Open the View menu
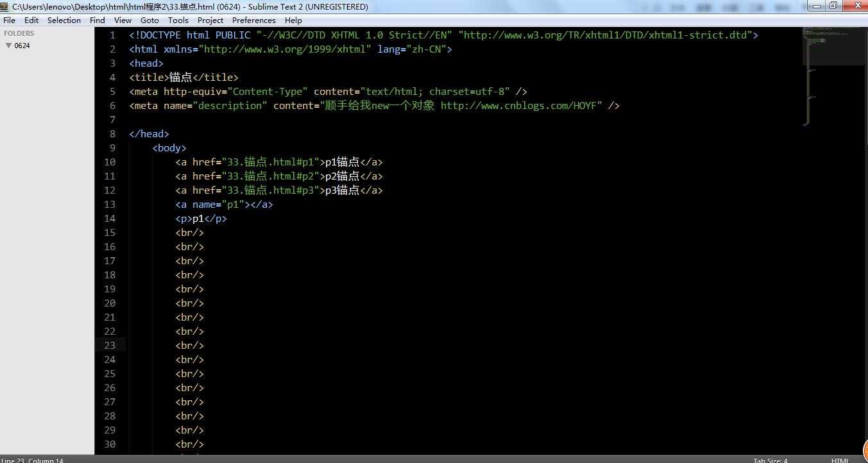 click(123, 20)
